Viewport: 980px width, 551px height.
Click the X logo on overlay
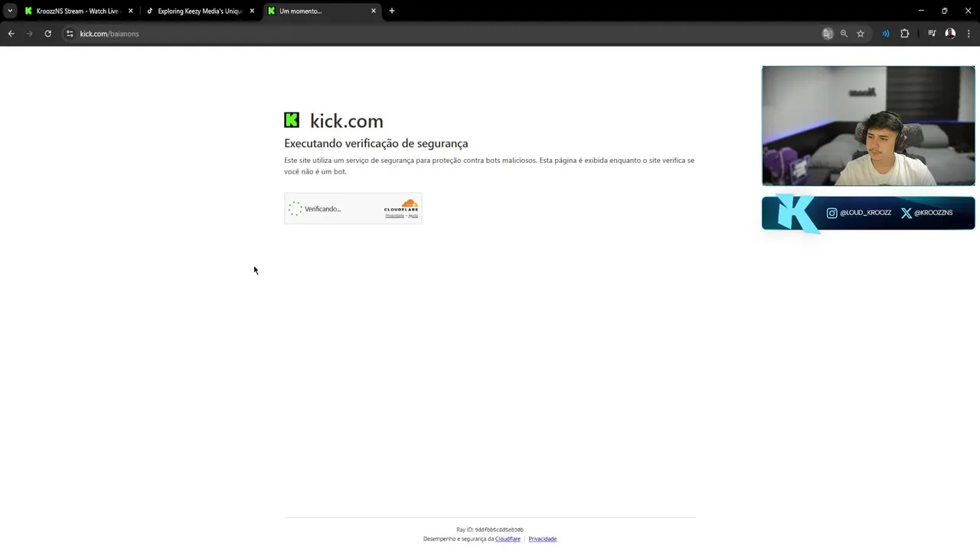[x=906, y=213]
